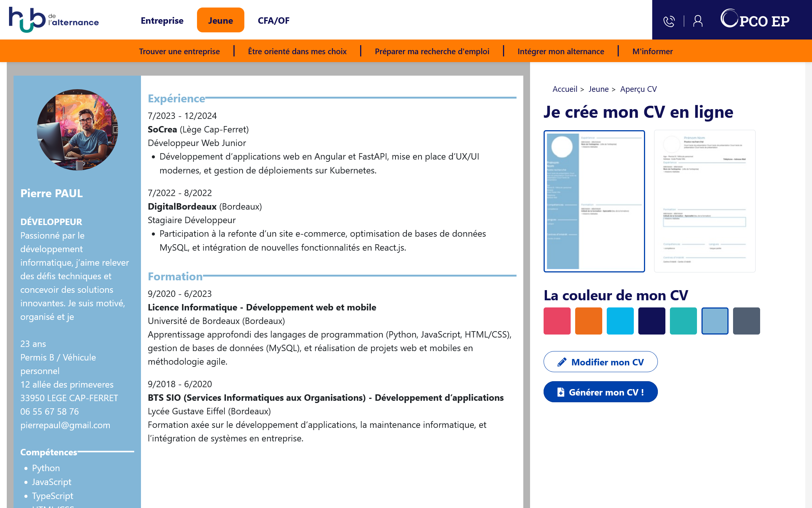
Task: Open Préparer ma recherche d'emploi menu
Action: click(432, 51)
